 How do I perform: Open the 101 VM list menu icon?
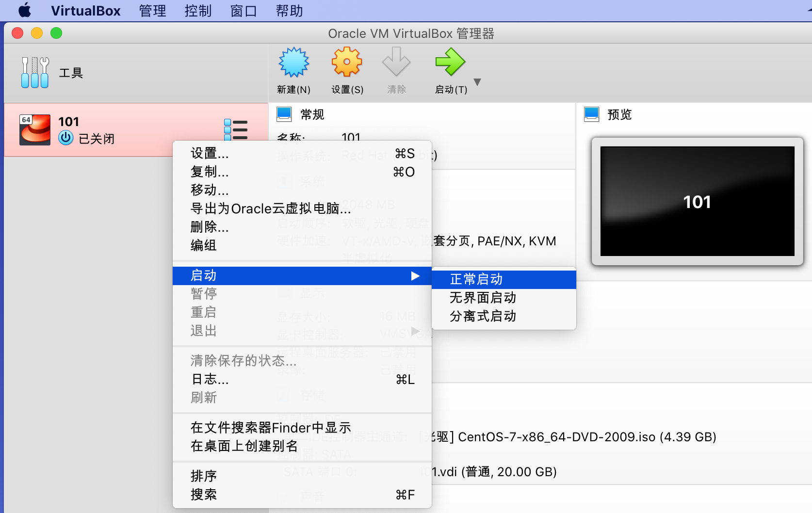236,129
